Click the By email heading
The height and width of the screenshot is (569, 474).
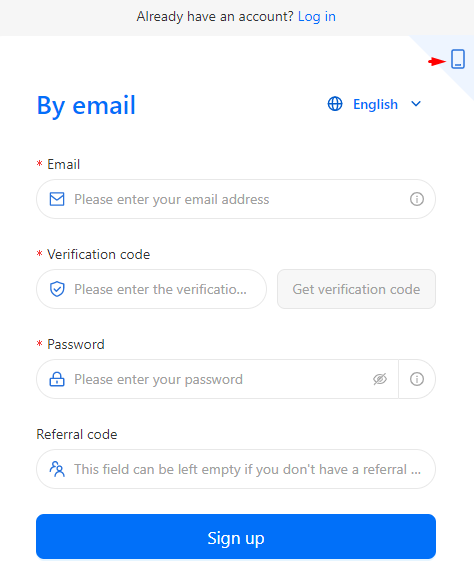click(86, 106)
